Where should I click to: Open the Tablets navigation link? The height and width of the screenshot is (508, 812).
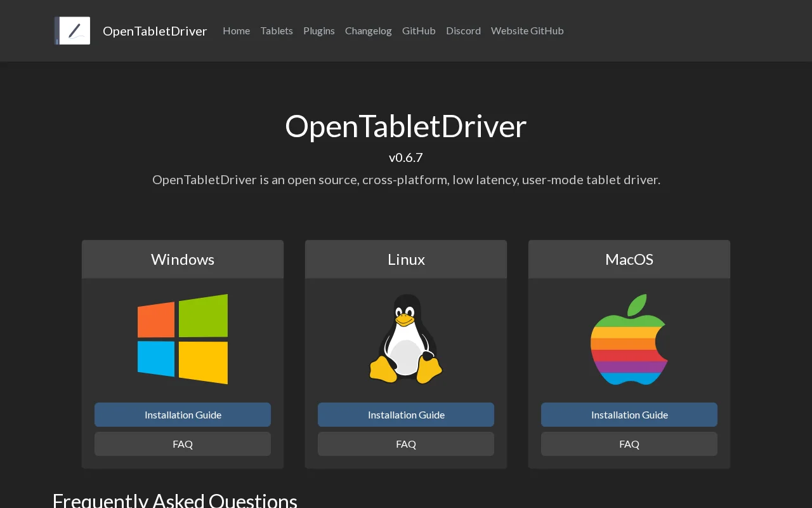(277, 30)
